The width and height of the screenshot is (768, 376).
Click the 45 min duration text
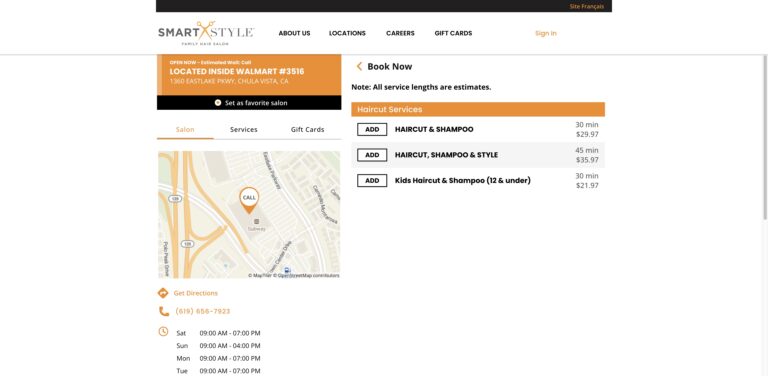coord(587,150)
